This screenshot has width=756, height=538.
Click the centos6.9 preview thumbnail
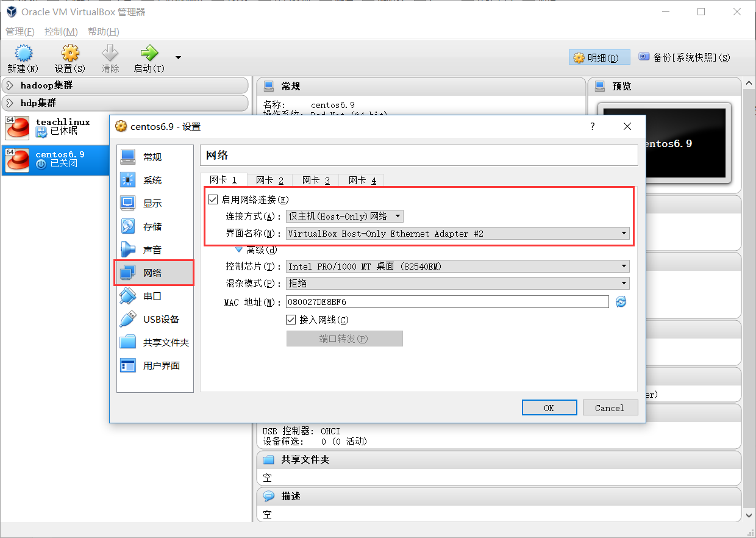[x=665, y=143]
